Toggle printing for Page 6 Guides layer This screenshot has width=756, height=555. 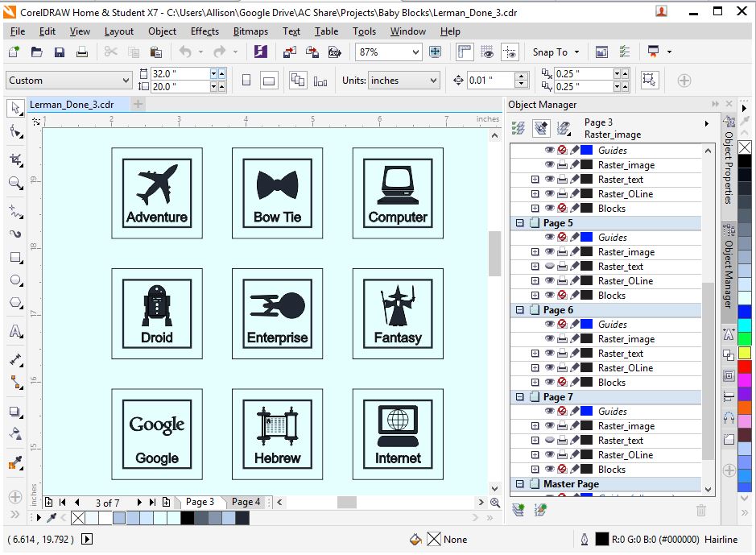[x=562, y=324]
